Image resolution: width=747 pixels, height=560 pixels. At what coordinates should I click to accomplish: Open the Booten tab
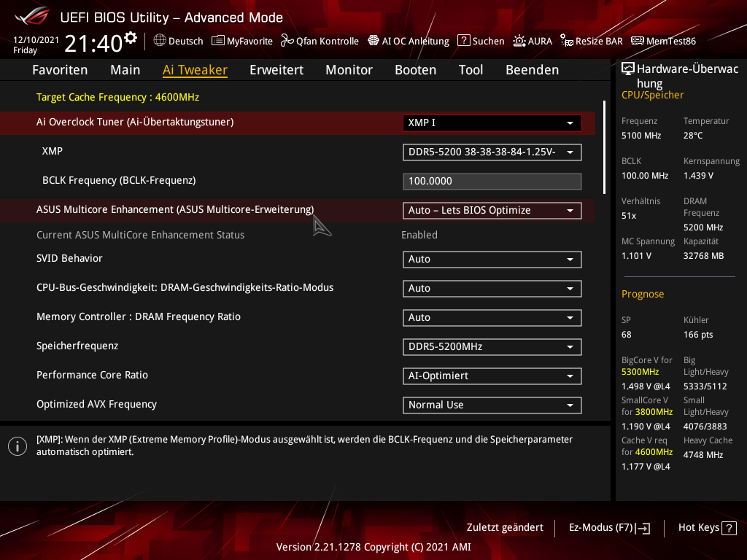[415, 70]
